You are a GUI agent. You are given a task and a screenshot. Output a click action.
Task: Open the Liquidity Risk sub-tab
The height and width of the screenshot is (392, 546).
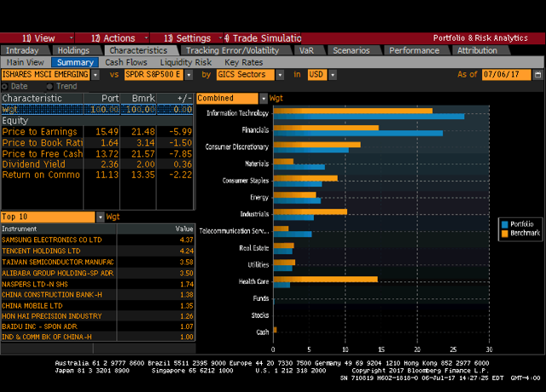point(186,62)
